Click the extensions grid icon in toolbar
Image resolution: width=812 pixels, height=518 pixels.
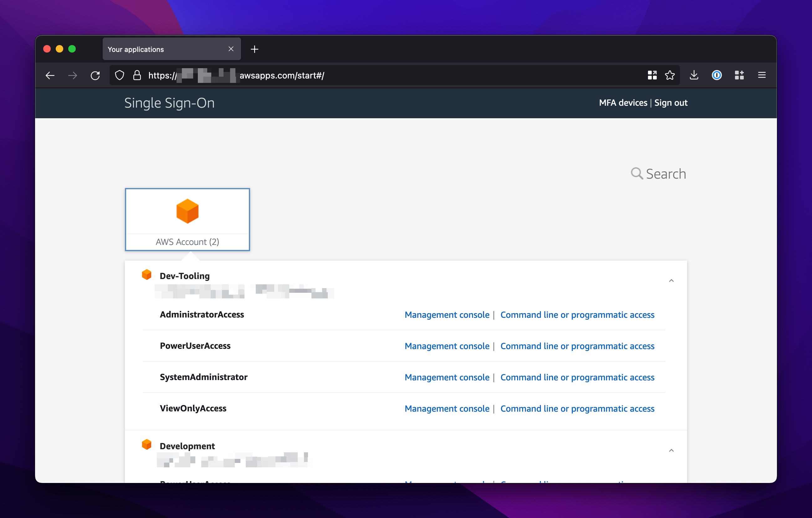pos(739,75)
